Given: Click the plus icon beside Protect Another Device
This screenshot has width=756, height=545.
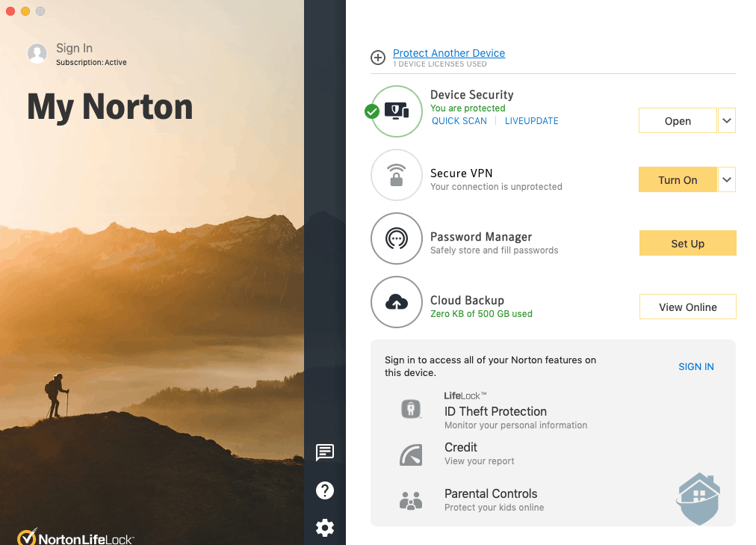Looking at the screenshot, I should 378,58.
